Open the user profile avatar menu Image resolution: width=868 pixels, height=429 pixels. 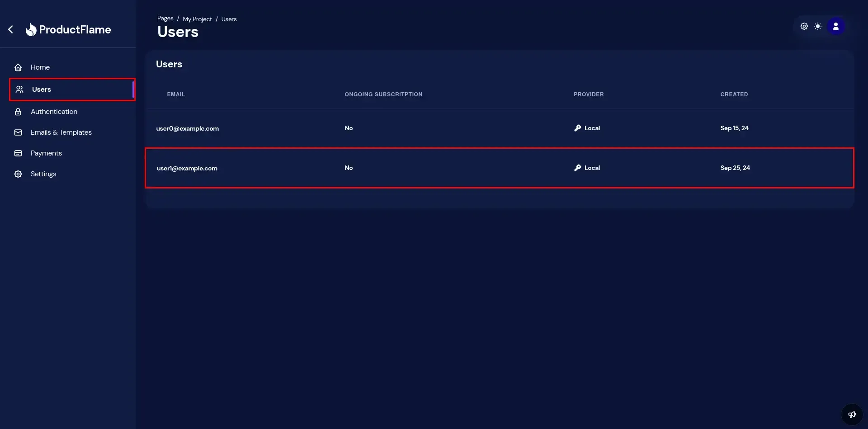835,27
